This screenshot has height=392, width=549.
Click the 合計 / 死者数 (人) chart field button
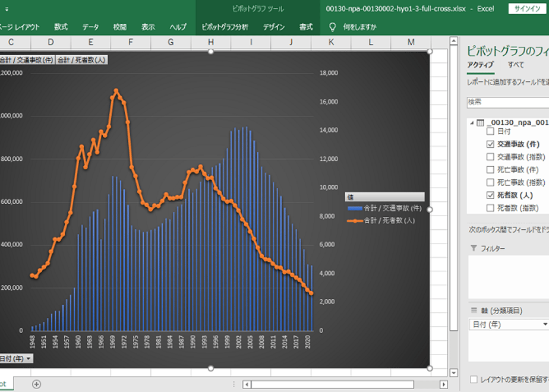81,60
